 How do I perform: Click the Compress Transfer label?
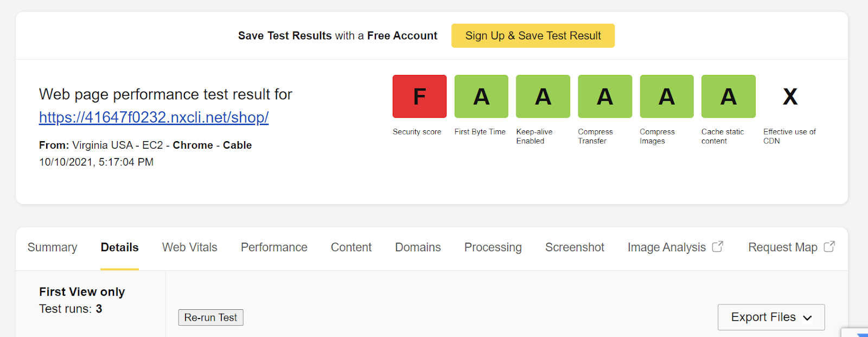(595, 136)
